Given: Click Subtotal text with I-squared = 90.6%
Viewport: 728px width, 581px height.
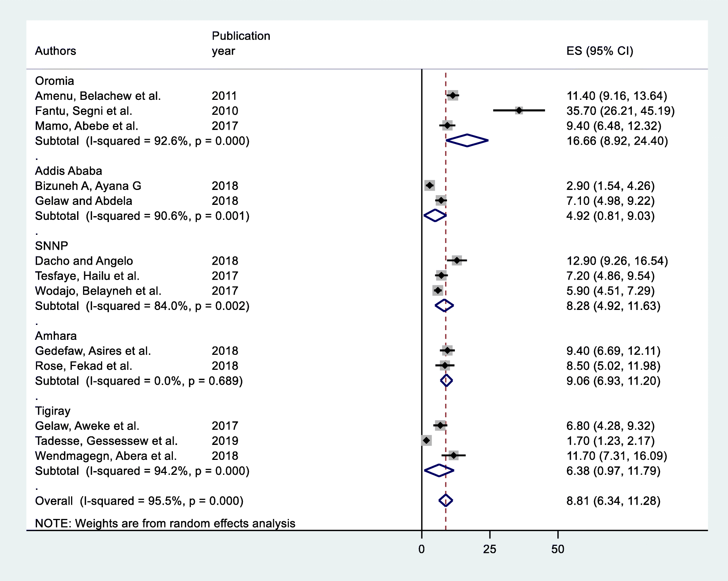Looking at the screenshot, I should tap(142, 216).
